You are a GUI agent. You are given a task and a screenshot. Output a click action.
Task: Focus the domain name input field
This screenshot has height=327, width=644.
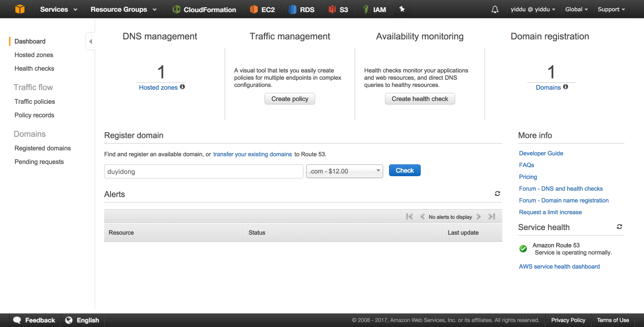[x=203, y=172]
